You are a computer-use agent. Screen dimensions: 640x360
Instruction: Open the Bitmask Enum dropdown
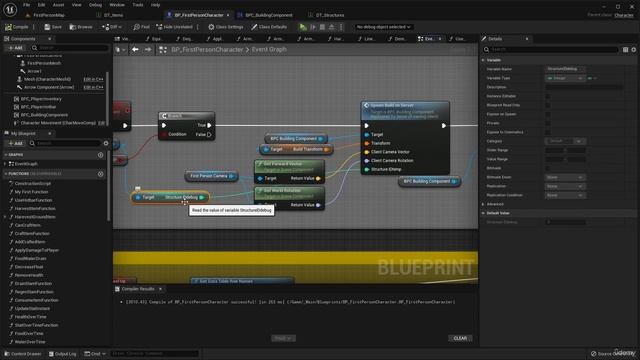565,177
